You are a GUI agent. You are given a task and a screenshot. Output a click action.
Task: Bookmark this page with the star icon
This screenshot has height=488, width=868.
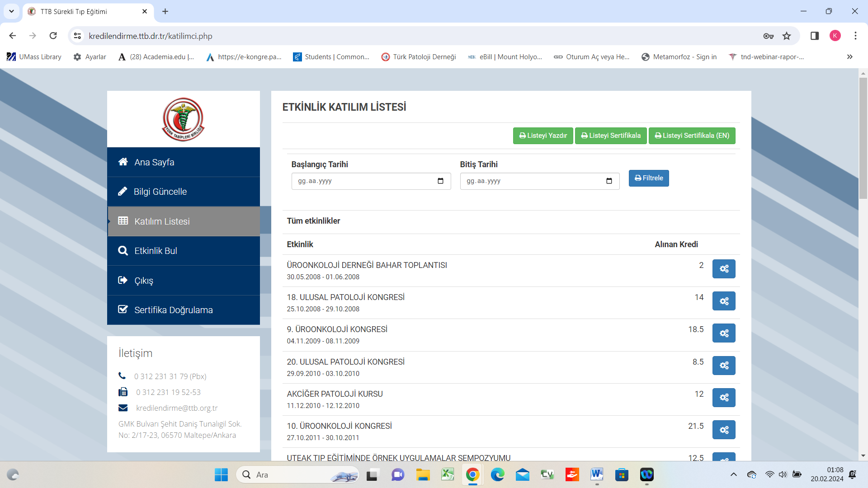tap(787, 36)
